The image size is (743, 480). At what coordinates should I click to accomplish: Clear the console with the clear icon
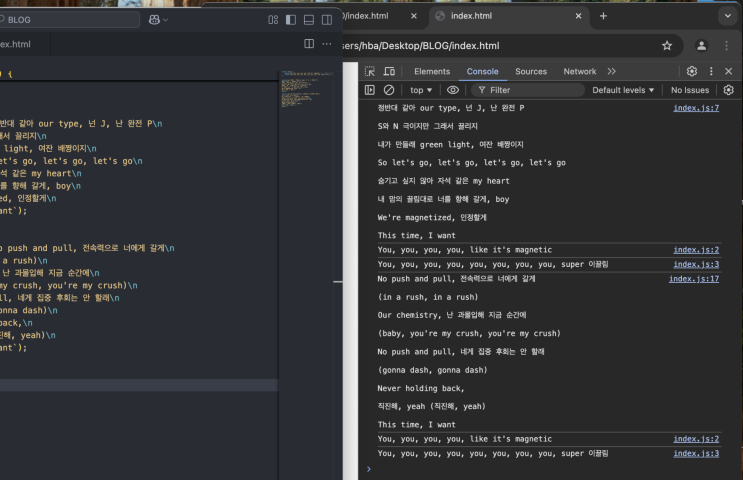pyautogui.click(x=389, y=90)
